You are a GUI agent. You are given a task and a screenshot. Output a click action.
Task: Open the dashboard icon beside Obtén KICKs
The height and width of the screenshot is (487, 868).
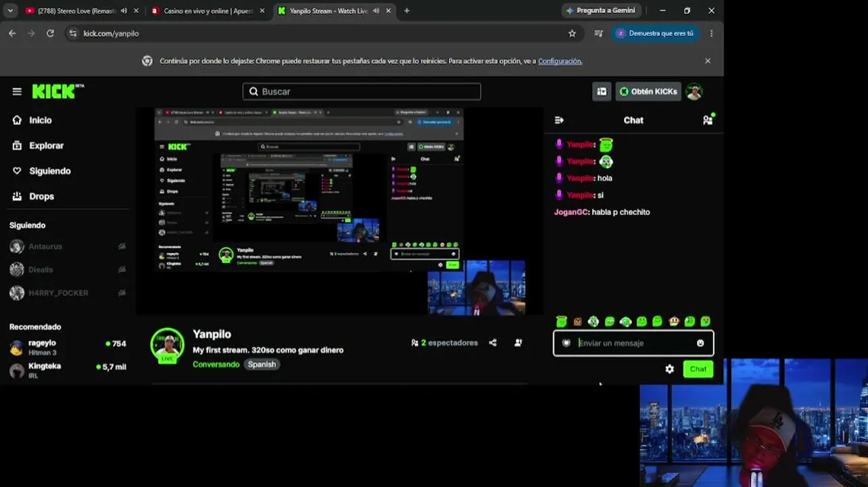coord(602,91)
